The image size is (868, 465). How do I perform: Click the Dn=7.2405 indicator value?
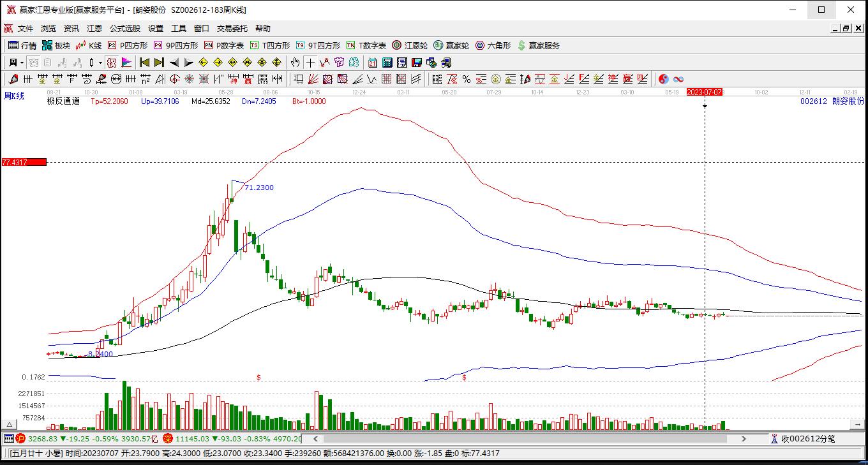pyautogui.click(x=259, y=101)
